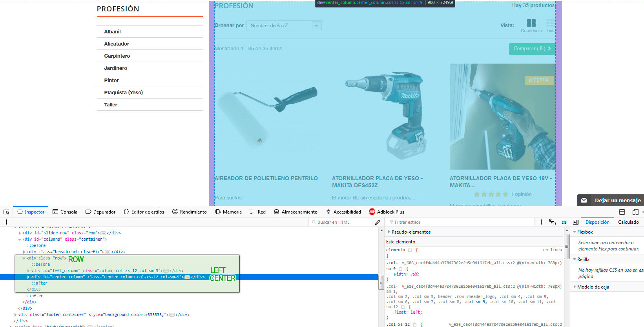Toggle the pseudo-class panel icon
Image resolution: width=644 pixels, height=327 pixels.
[x=552, y=222]
